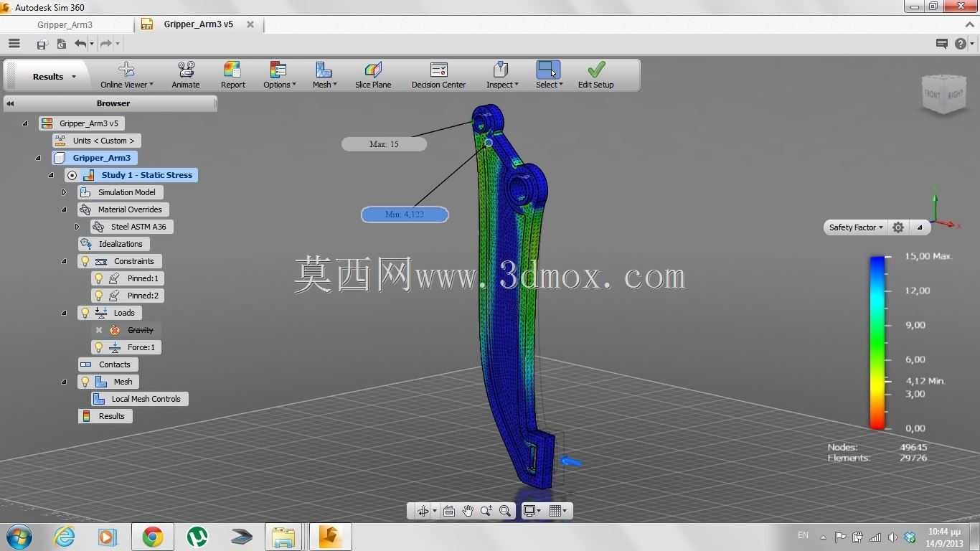This screenshot has width=980, height=551.
Task: Save the document with floppy icon
Action: coord(42,44)
